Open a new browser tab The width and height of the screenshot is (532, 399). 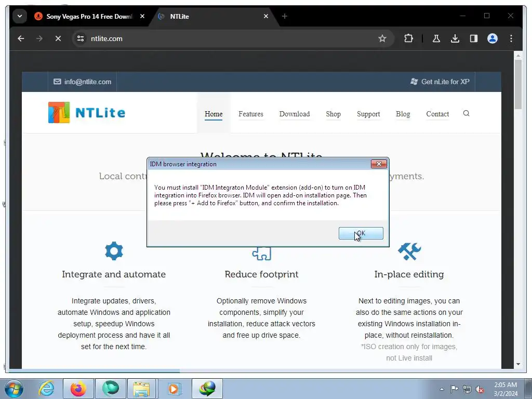(x=285, y=16)
